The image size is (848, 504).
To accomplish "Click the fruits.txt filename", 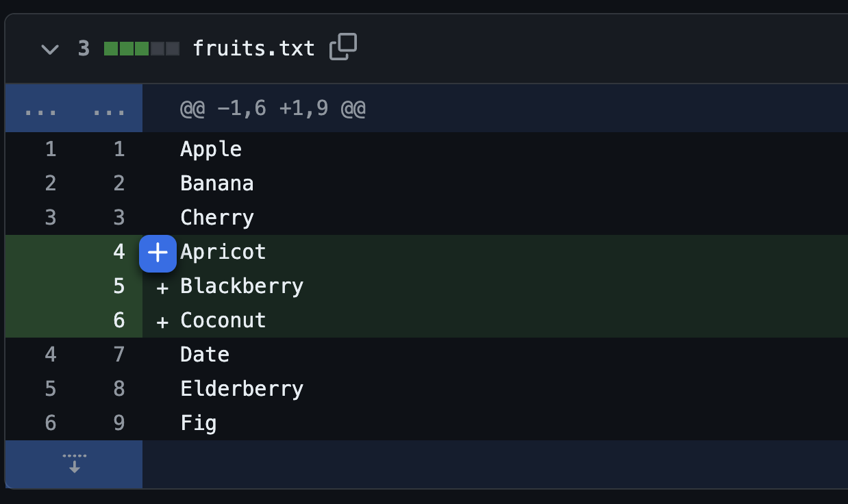I will click(253, 49).
